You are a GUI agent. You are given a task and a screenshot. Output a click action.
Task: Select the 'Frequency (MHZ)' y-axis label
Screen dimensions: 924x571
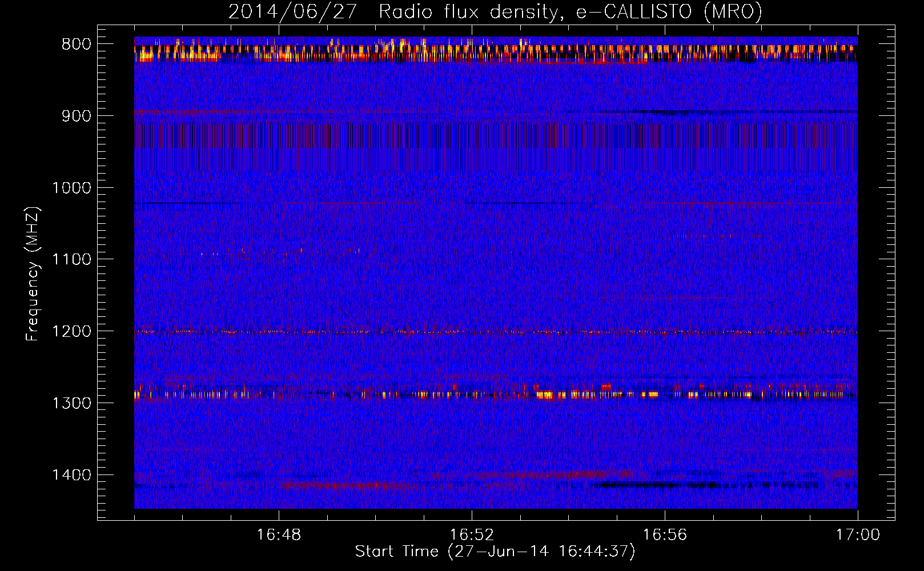pyautogui.click(x=33, y=274)
